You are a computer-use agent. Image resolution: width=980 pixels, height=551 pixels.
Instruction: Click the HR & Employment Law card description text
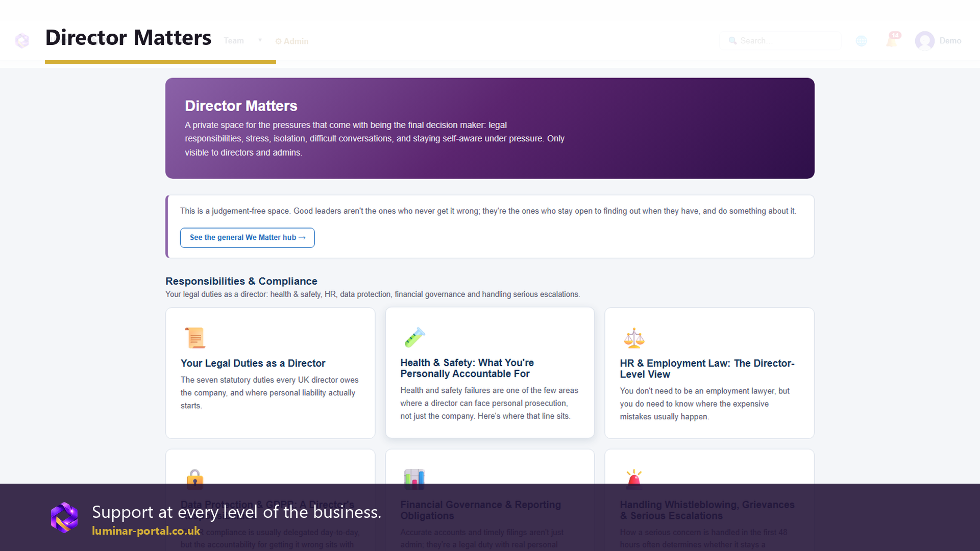pyautogui.click(x=704, y=404)
